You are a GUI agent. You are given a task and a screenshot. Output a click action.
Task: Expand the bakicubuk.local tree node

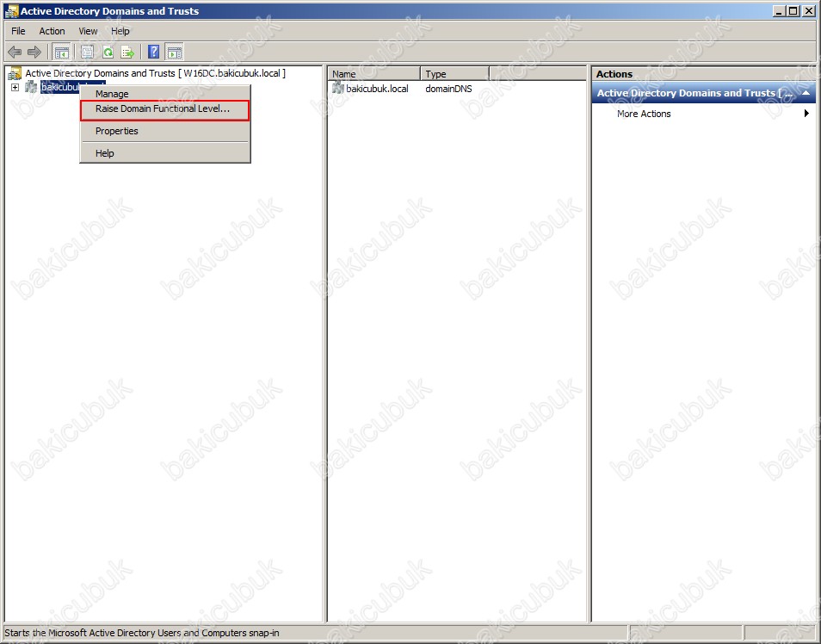click(x=15, y=88)
